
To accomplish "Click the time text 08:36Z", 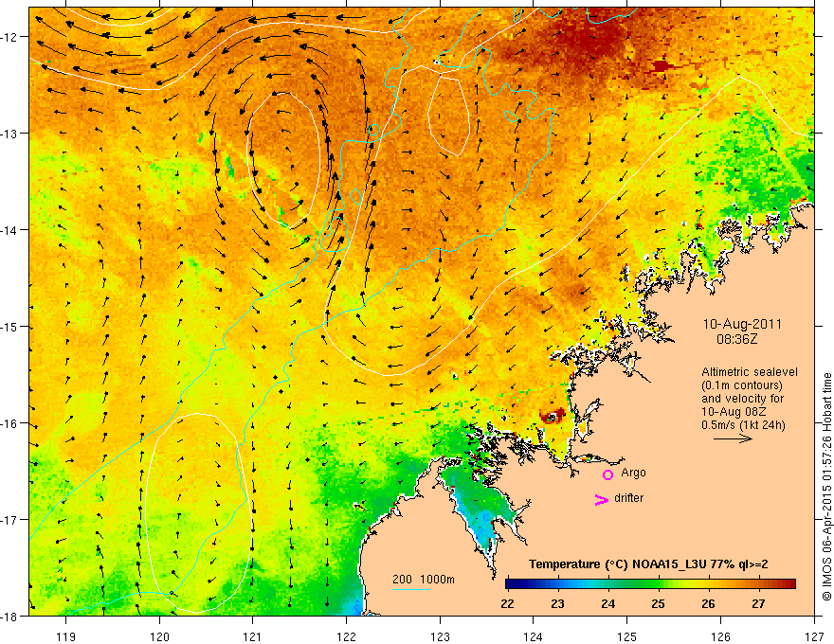I will click(x=736, y=339).
